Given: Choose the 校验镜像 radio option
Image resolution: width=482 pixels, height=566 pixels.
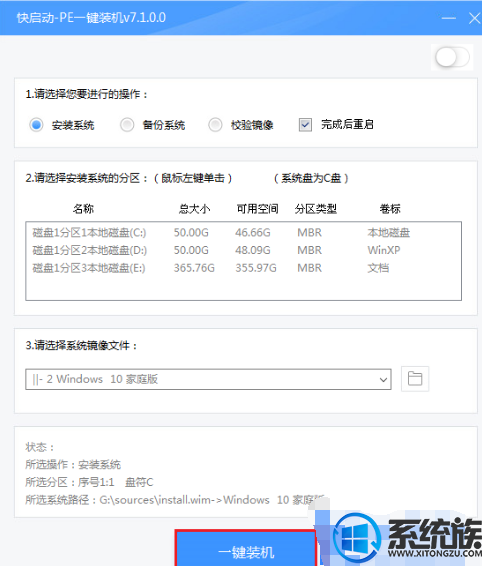Looking at the screenshot, I should 215,125.
